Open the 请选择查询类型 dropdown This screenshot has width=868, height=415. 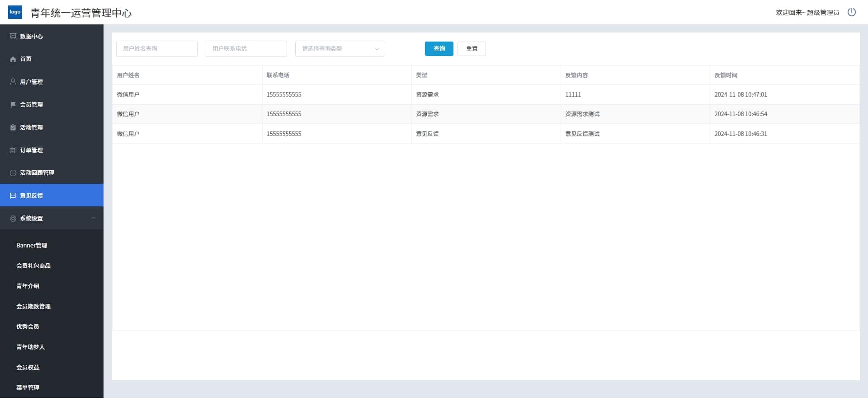340,49
